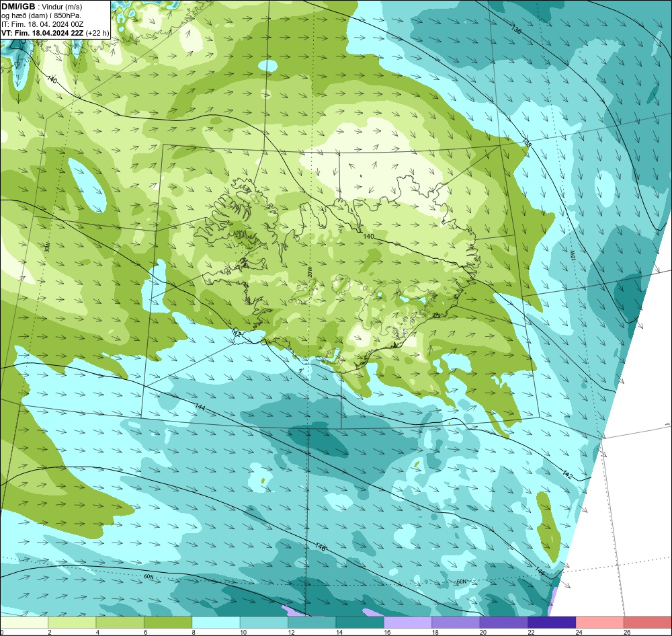Screen dimensions: 672x636
Task: Click the '140' contour label over northern Iceland
Action: pyautogui.click(x=368, y=236)
